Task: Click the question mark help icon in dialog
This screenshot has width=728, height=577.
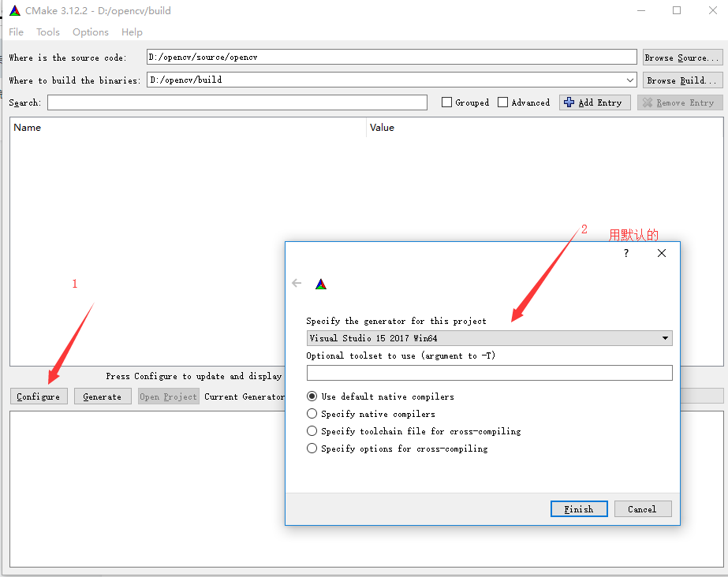Action: coord(625,253)
